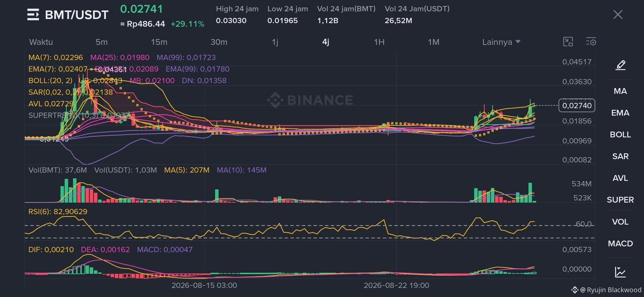Open the pair list menu icon
Viewport: 644px width, 297px height.
click(x=33, y=15)
